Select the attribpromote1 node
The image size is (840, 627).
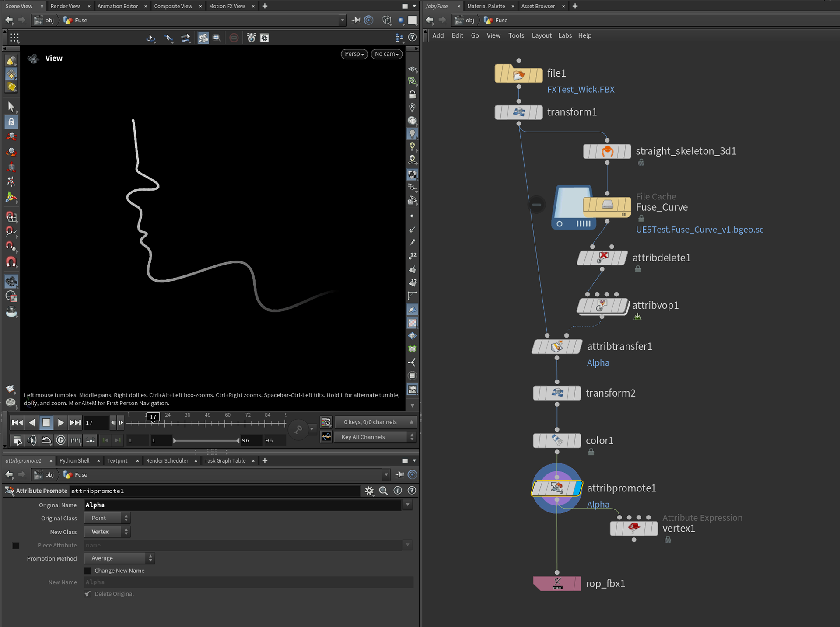(x=556, y=488)
